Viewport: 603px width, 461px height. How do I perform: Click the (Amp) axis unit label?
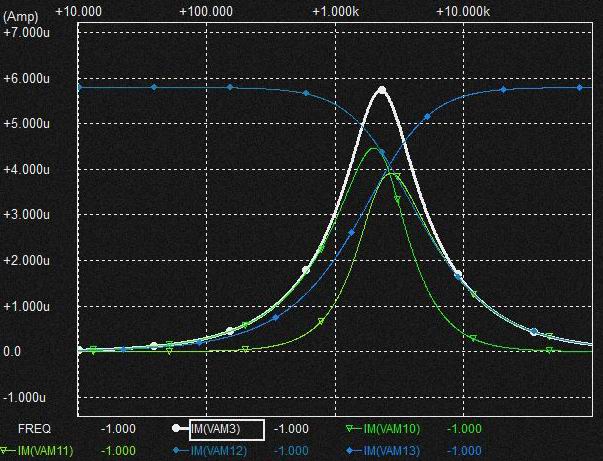pyautogui.click(x=21, y=16)
